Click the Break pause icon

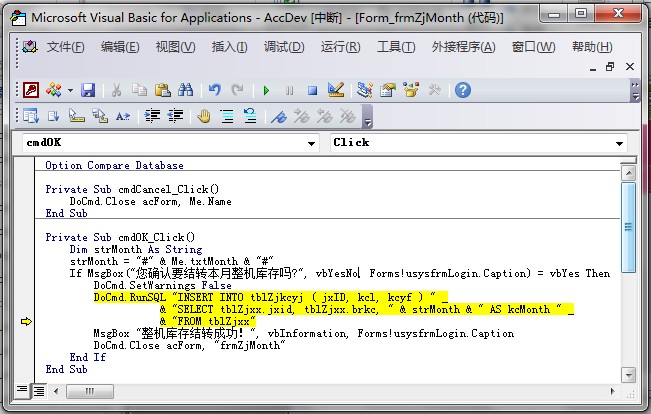pos(289,90)
